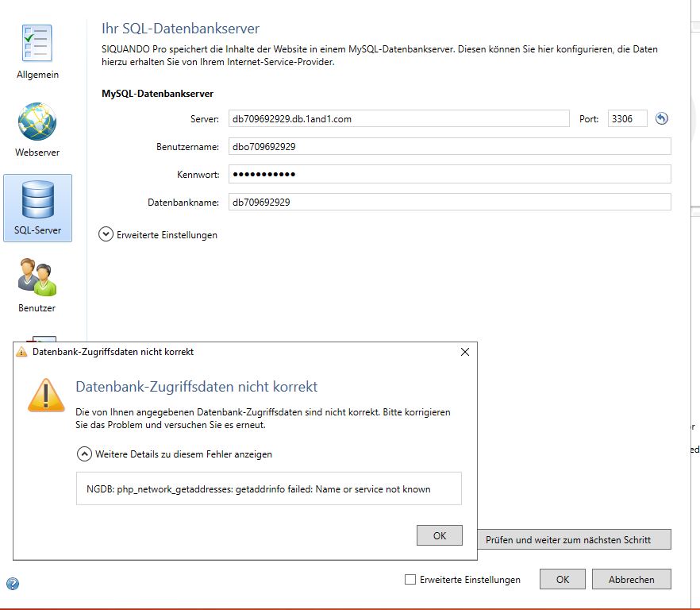This screenshot has width=700, height=610.
Task: Expand Erweiterte Einstellungen under the database fields
Action: coord(106,234)
